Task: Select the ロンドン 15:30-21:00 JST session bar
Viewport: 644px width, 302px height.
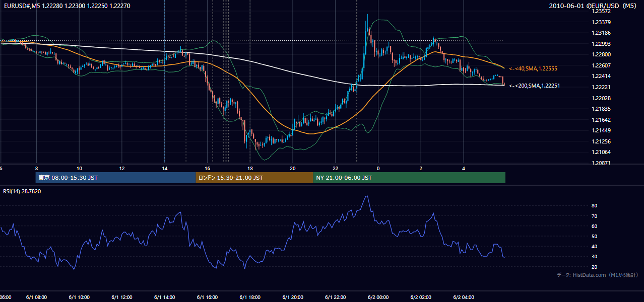Action: [254, 178]
